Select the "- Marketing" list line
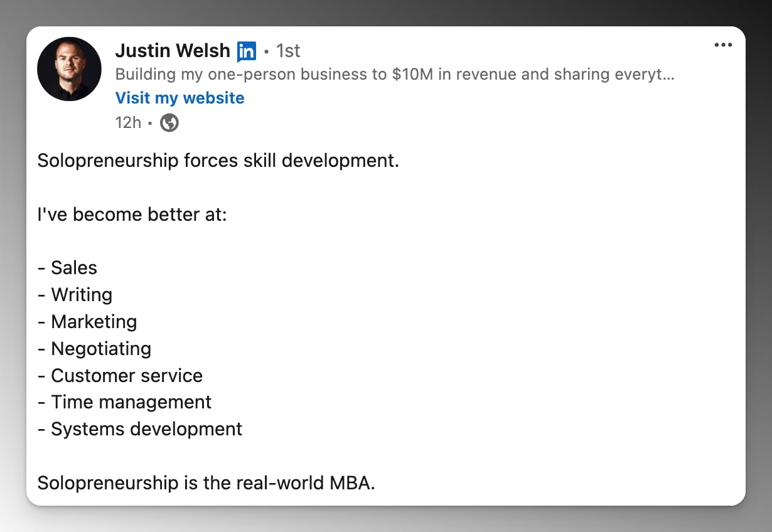 87,322
